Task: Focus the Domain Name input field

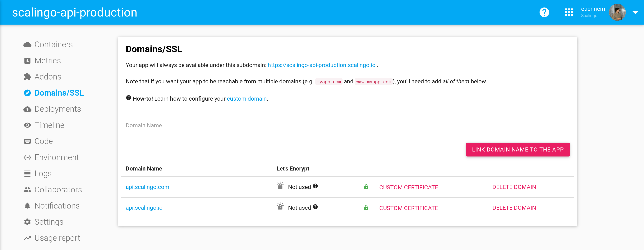Action: coord(347,126)
